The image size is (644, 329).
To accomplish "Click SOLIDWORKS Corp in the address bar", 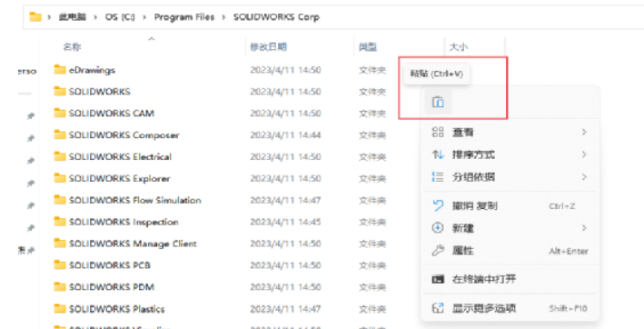I will point(276,17).
